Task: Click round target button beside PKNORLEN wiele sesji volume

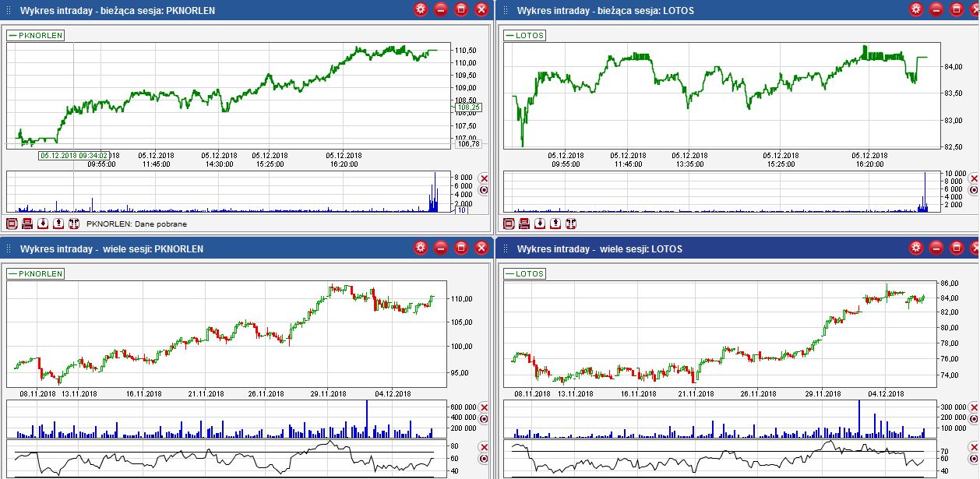Action: (483, 418)
